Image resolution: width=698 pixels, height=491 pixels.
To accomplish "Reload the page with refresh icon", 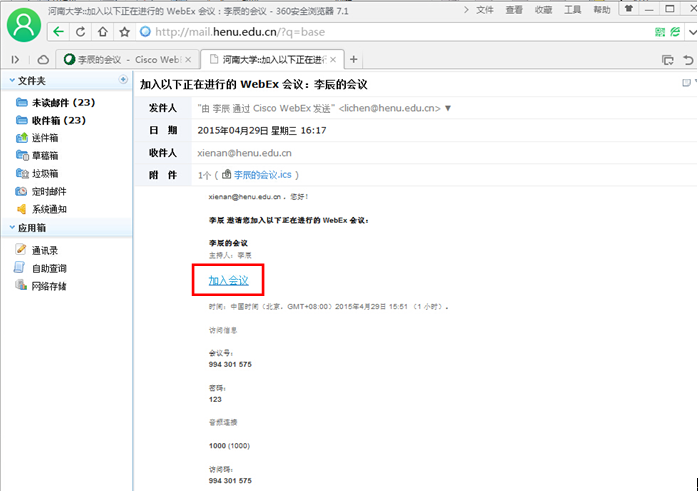I will [x=81, y=32].
